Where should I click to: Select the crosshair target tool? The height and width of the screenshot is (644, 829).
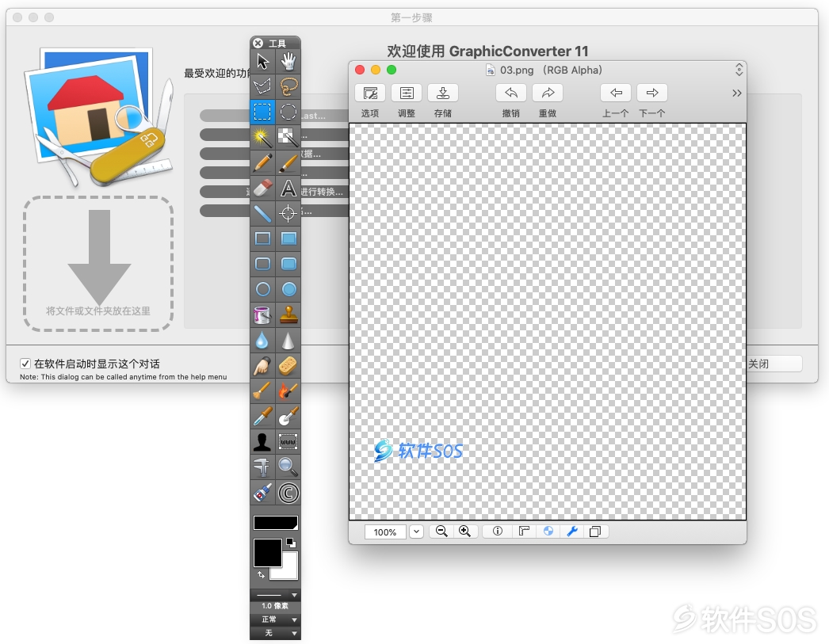tap(288, 213)
